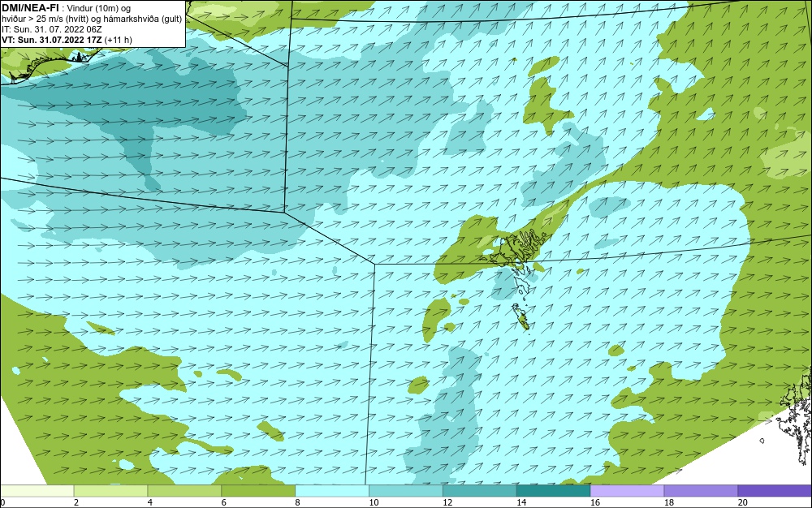Click the 8–10 m/s pale cyan legend swatch

pyautogui.click(x=332, y=490)
